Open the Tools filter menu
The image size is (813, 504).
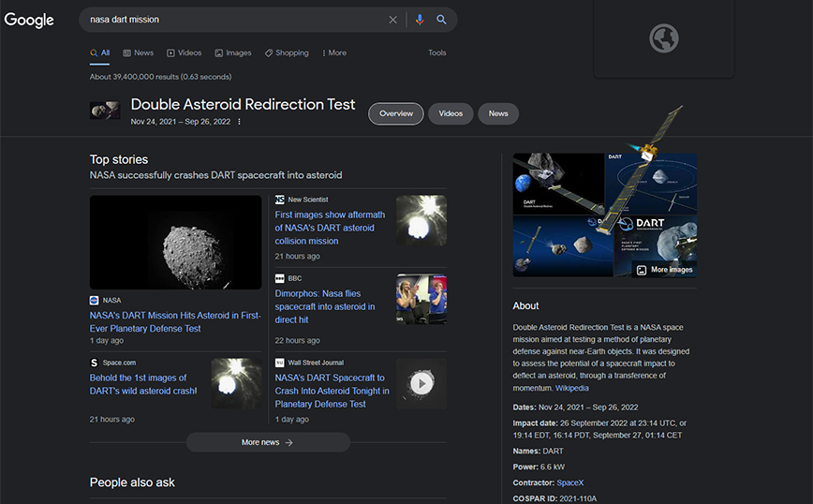click(436, 53)
